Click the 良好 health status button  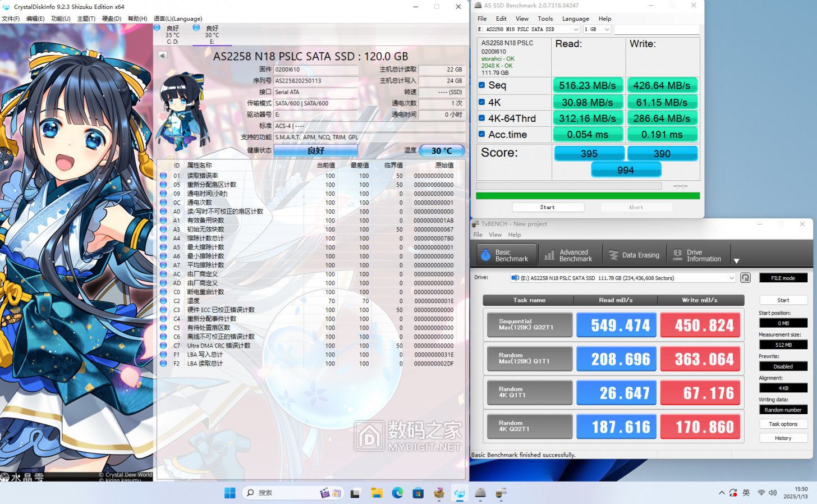point(315,150)
